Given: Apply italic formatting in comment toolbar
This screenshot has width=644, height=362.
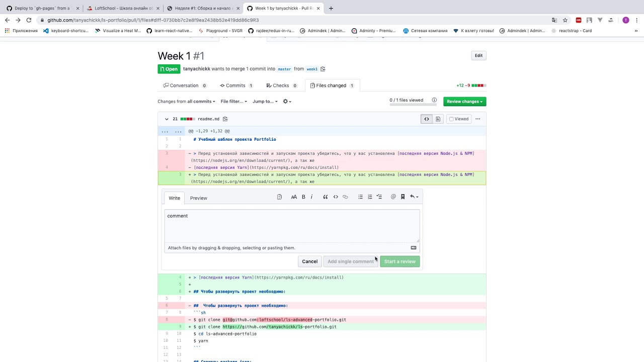Looking at the screenshot, I should 312,197.
